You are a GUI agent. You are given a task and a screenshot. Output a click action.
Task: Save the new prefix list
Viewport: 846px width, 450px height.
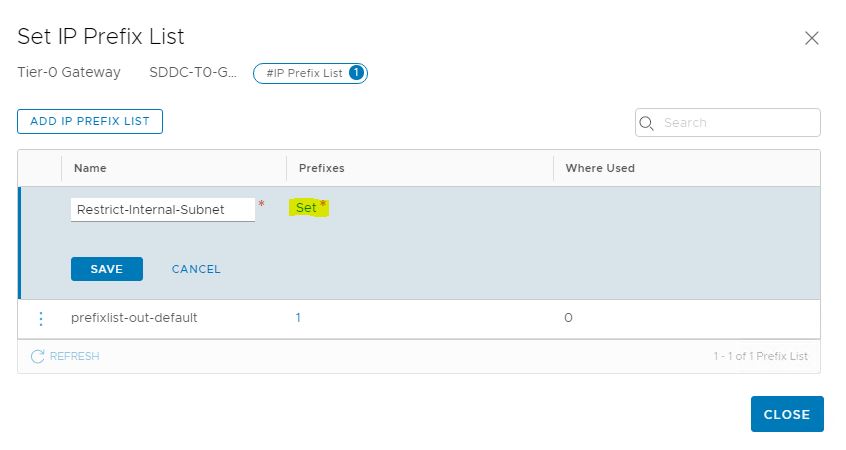click(107, 269)
